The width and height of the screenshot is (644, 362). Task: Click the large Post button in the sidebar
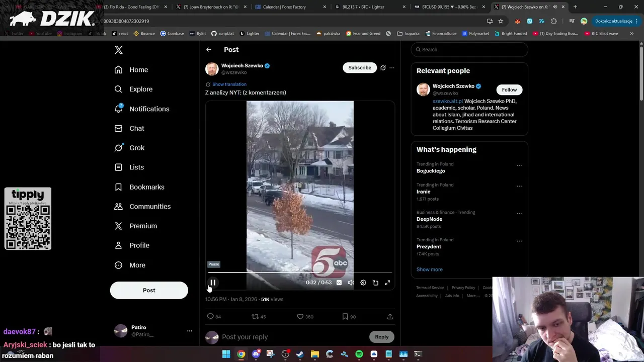click(149, 290)
